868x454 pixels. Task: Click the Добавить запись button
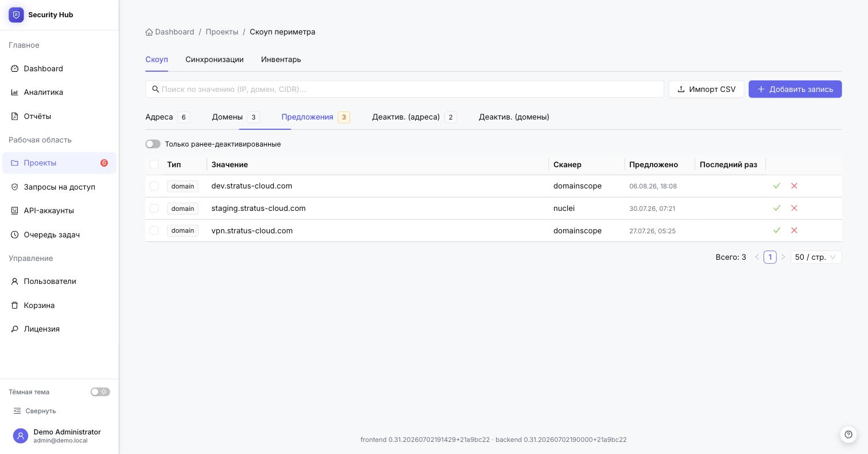tap(795, 89)
